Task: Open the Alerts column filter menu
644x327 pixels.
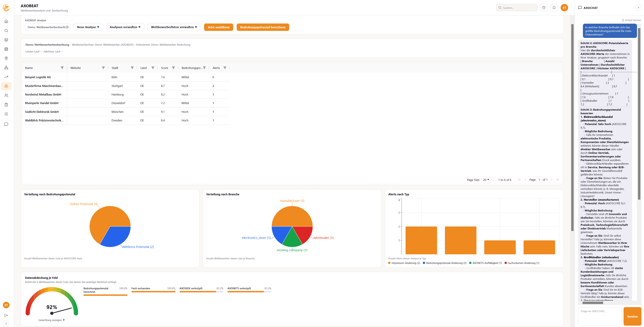Action: point(225,68)
